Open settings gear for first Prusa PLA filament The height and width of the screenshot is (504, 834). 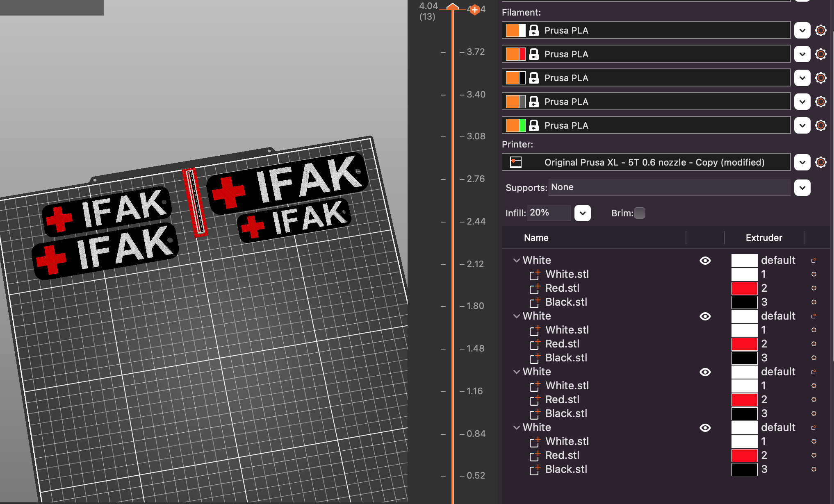pyautogui.click(x=820, y=30)
